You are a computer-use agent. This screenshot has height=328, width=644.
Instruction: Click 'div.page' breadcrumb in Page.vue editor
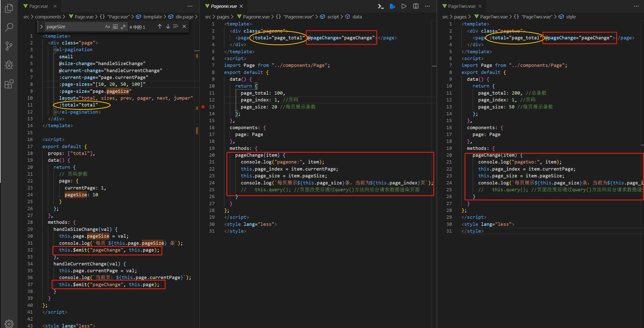pyautogui.click(x=185, y=17)
